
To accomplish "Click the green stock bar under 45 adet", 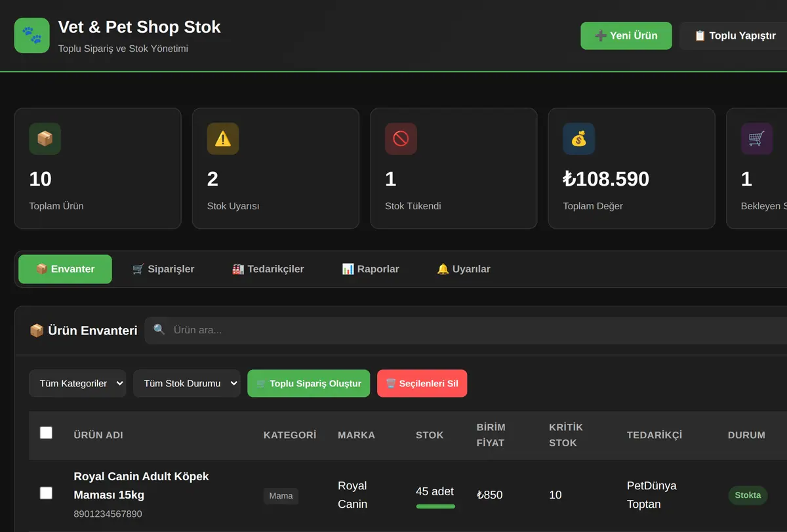I will 435,506.
